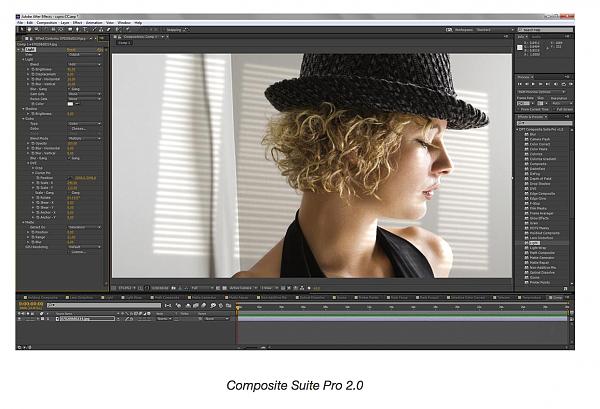
Task: Click the Mute Audio speaker icon
Action: [x=556, y=84]
